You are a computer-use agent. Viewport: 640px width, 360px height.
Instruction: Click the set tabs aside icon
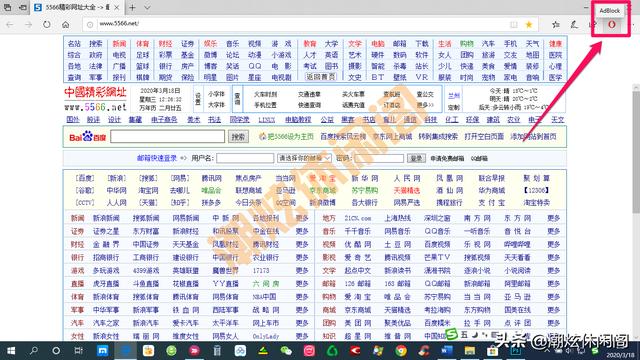coord(24,7)
